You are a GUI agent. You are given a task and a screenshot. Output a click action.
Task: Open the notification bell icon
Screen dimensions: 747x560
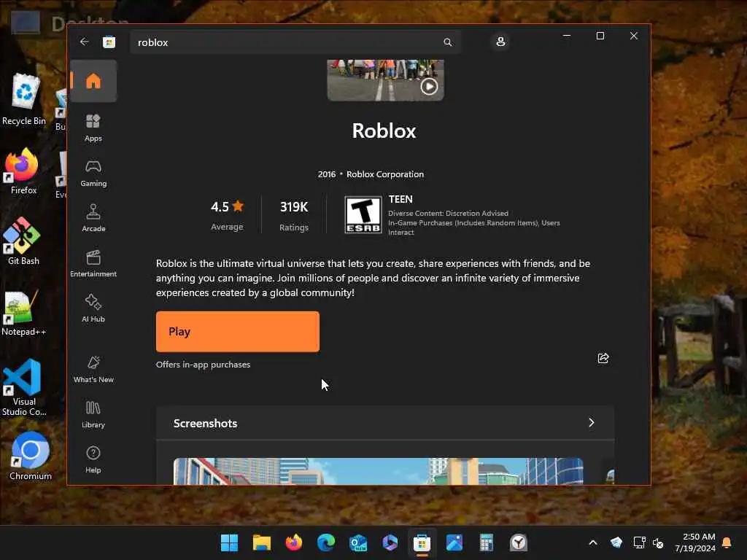click(x=727, y=542)
